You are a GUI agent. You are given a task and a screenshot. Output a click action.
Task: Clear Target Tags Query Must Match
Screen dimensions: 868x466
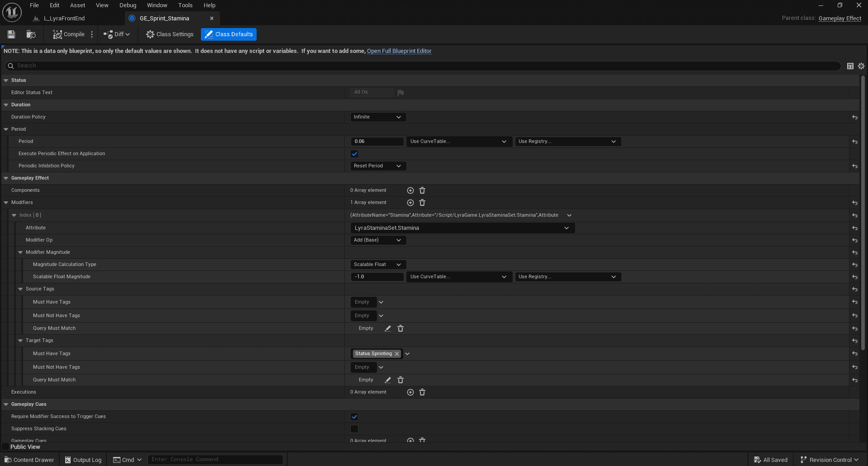click(x=401, y=380)
